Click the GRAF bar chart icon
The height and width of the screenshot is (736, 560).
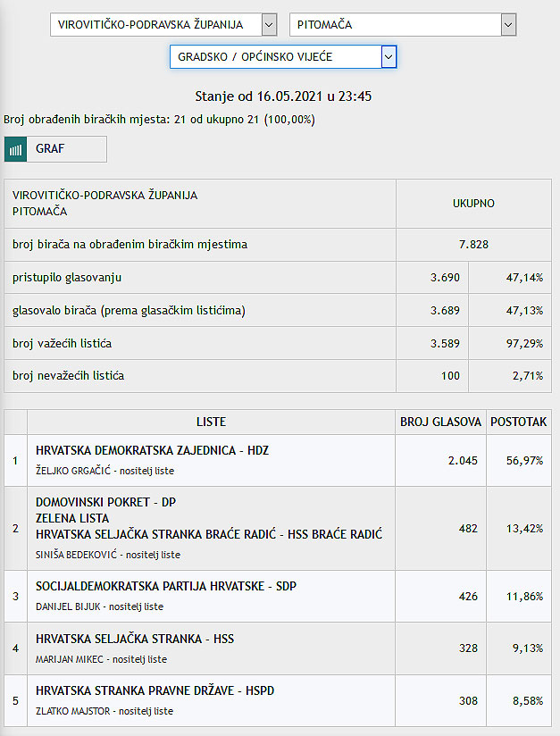(15, 149)
